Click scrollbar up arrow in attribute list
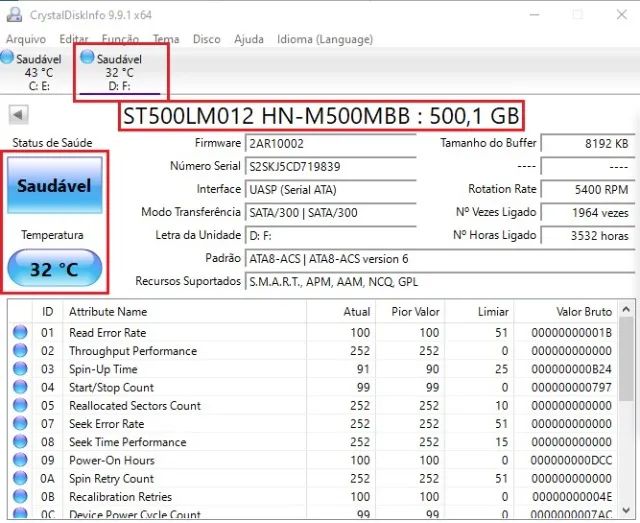The image size is (640, 523). pyautogui.click(x=627, y=310)
